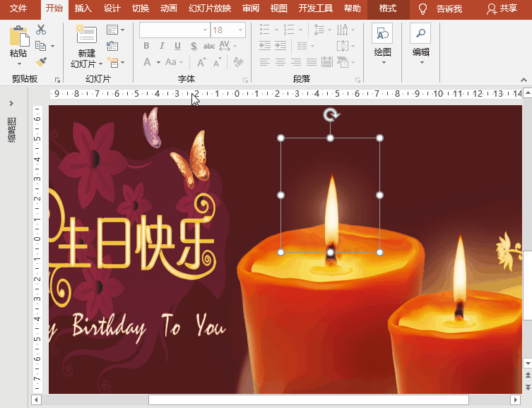Viewport: 532px width, 408px height.
Task: Click the rotation handle of selected shape
Action: point(331,115)
